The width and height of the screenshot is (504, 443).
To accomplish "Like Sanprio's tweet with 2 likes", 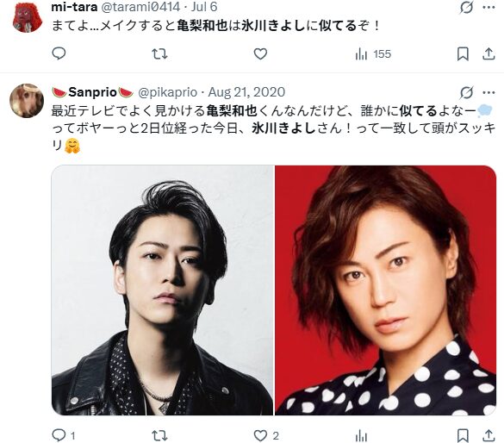I will tap(266, 436).
